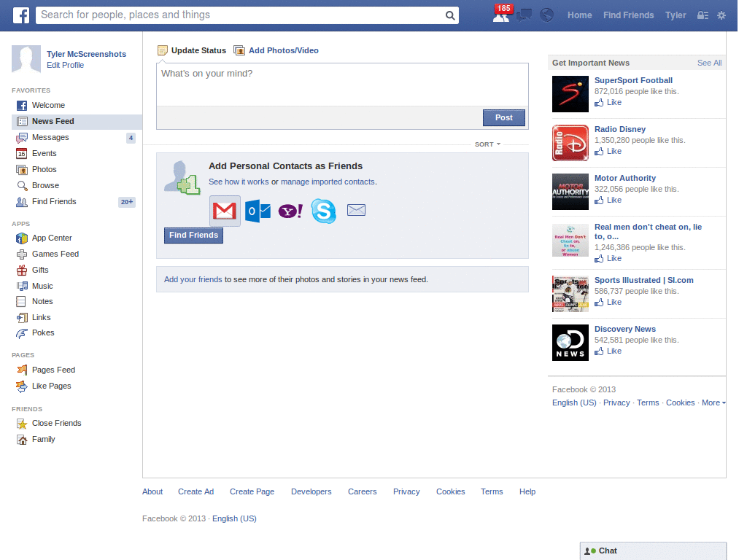Screen dimensions: 747x560
Task: Open the Home menu item in top bar
Action: (579, 15)
